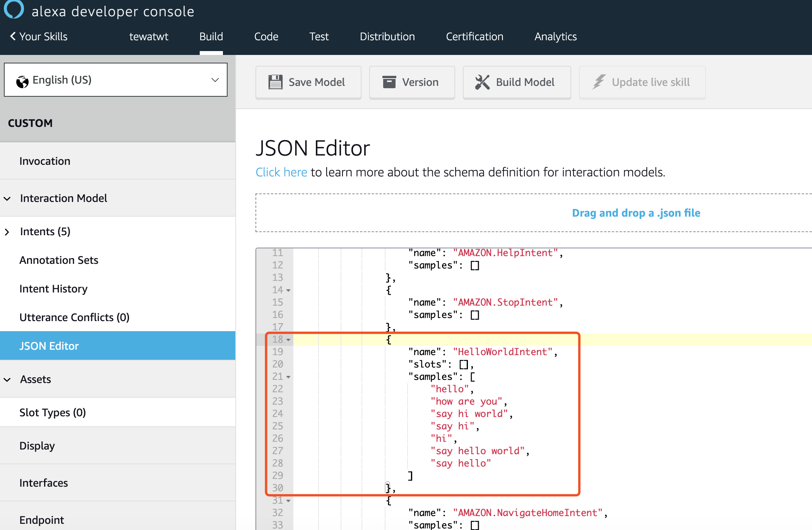Click line number 25 in the gutter
The image size is (812, 530).
tap(278, 426)
